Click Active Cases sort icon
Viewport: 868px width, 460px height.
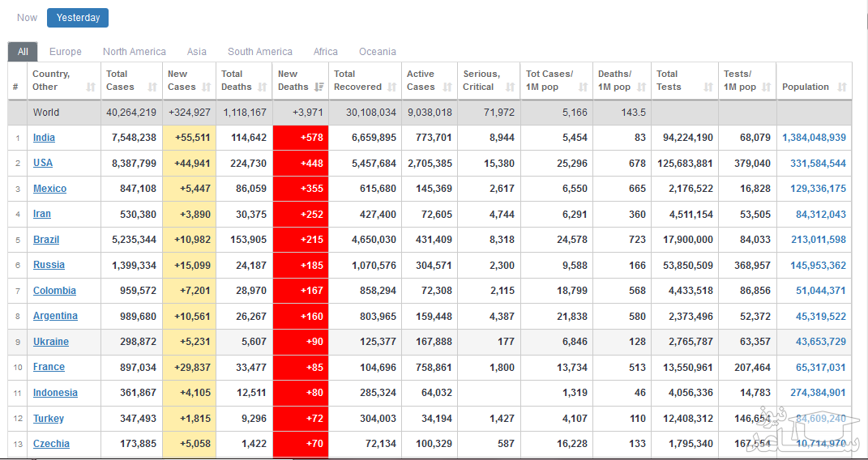pyautogui.click(x=447, y=87)
